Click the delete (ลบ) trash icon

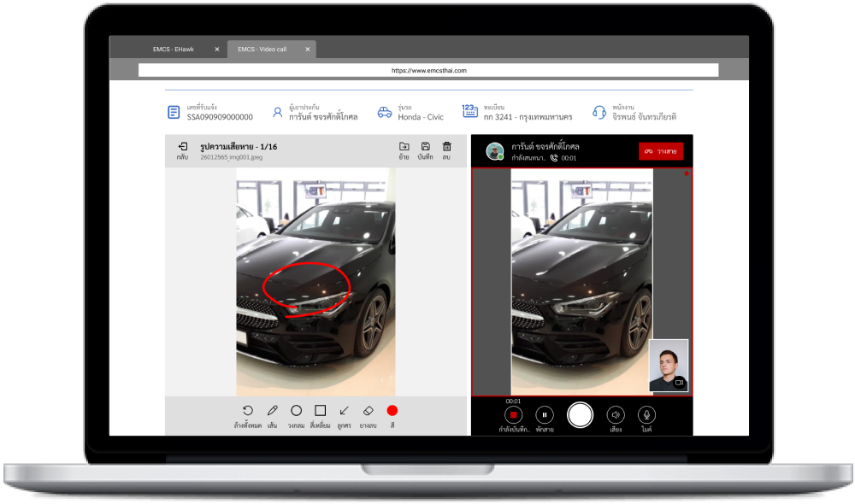click(x=446, y=147)
